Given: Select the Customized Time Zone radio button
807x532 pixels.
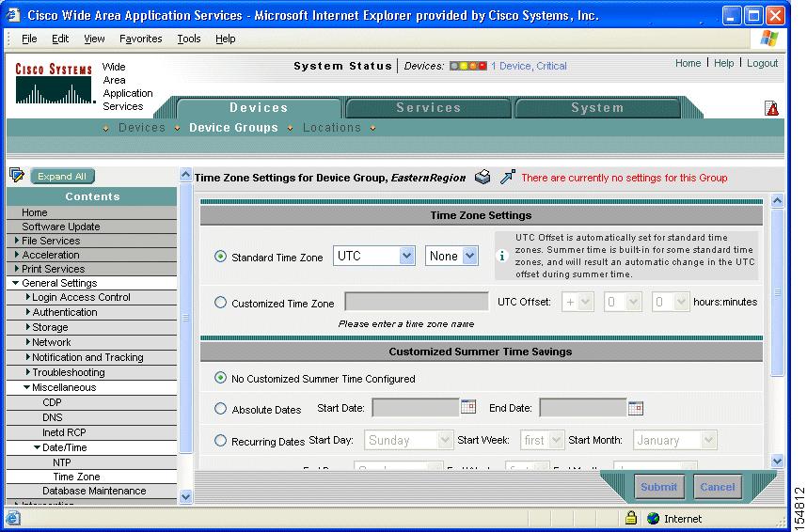Looking at the screenshot, I should click(x=220, y=302).
